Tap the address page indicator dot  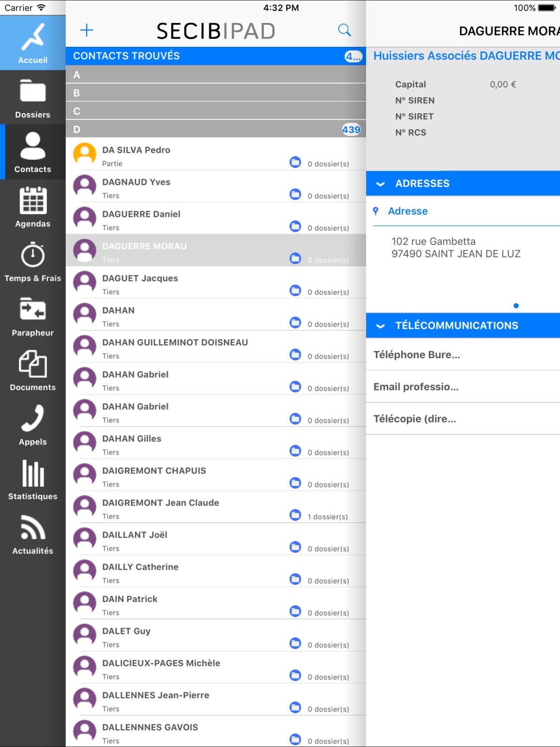point(516,306)
